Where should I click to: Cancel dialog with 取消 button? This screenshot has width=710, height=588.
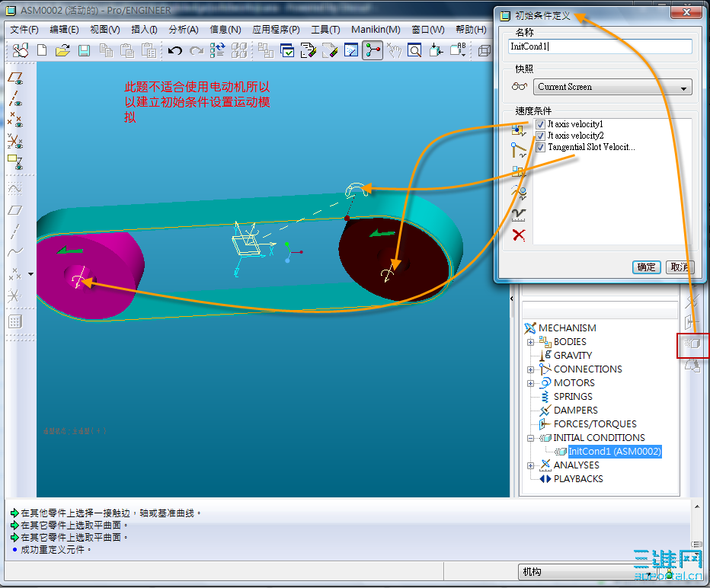click(680, 267)
